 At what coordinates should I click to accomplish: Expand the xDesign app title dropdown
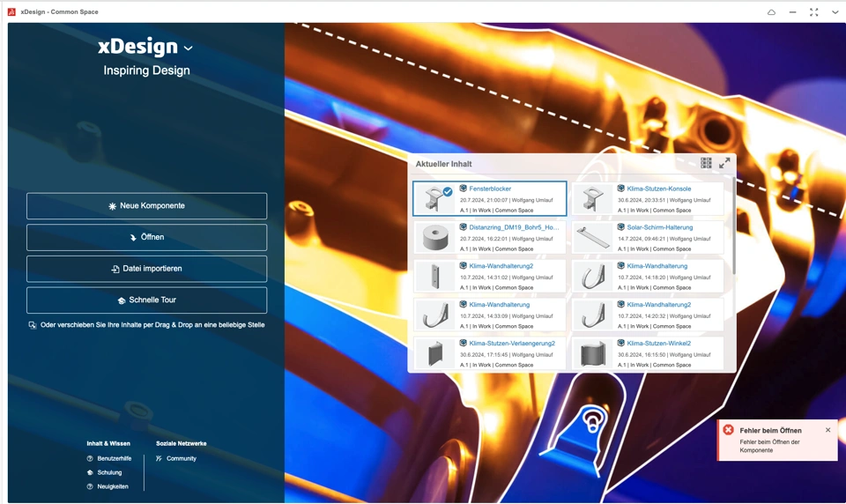pyautogui.click(x=188, y=48)
